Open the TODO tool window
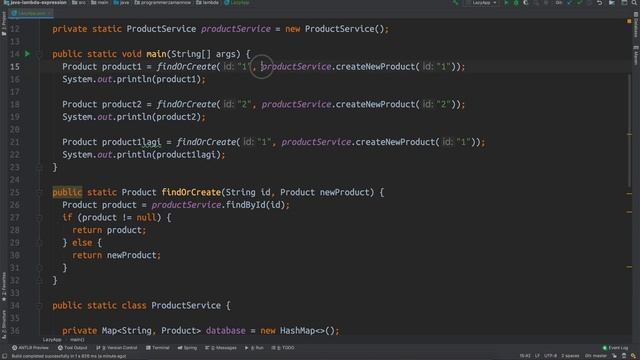The image size is (640, 360). pyautogui.click(x=283, y=348)
